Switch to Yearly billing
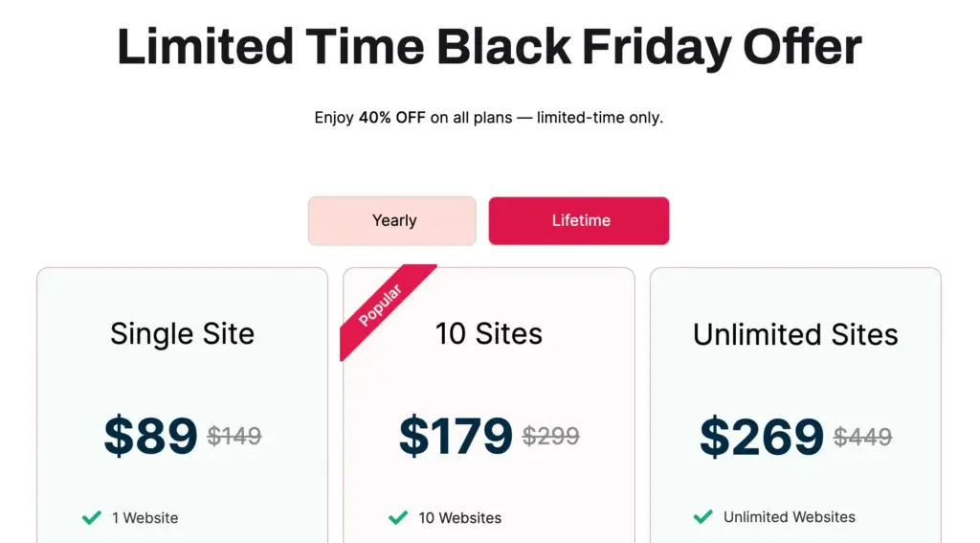The height and width of the screenshot is (543, 980). click(x=392, y=221)
